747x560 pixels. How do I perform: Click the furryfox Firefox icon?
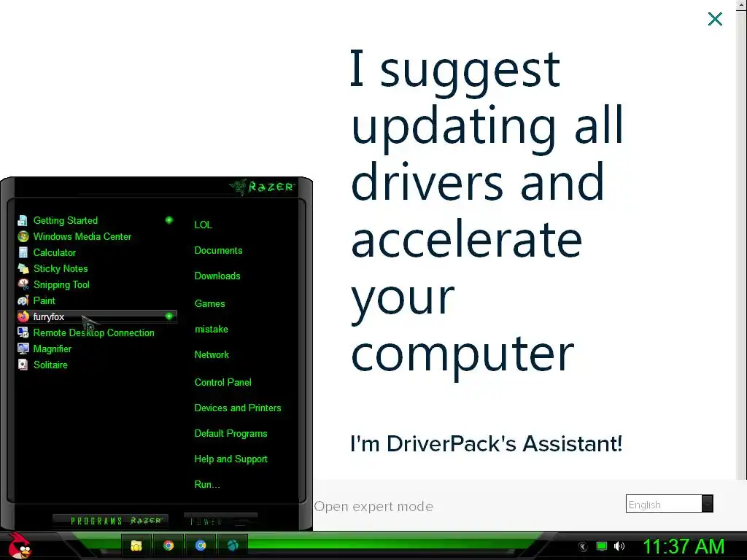point(23,316)
